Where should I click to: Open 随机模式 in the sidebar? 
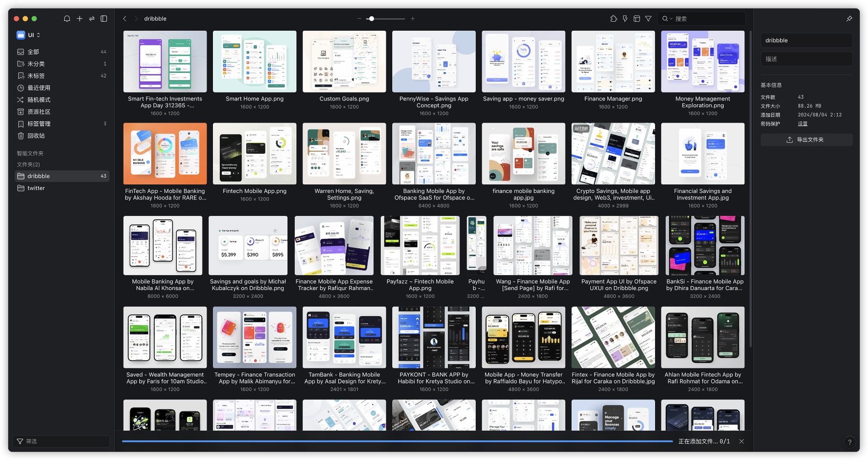click(39, 100)
